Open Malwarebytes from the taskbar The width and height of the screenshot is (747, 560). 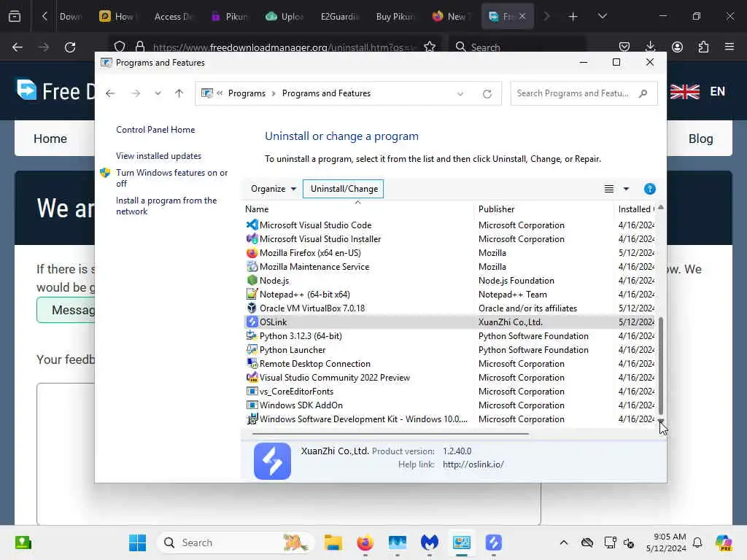(x=429, y=542)
